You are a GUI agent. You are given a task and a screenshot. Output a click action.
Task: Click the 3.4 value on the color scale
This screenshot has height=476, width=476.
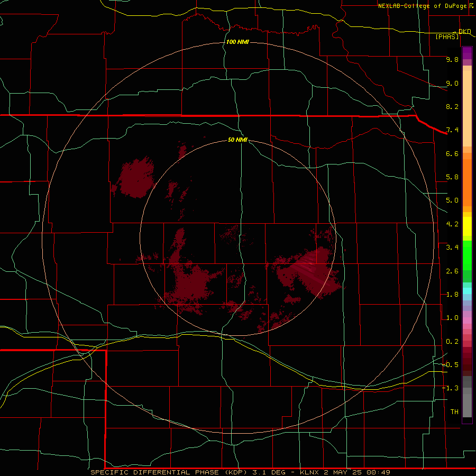(452, 248)
